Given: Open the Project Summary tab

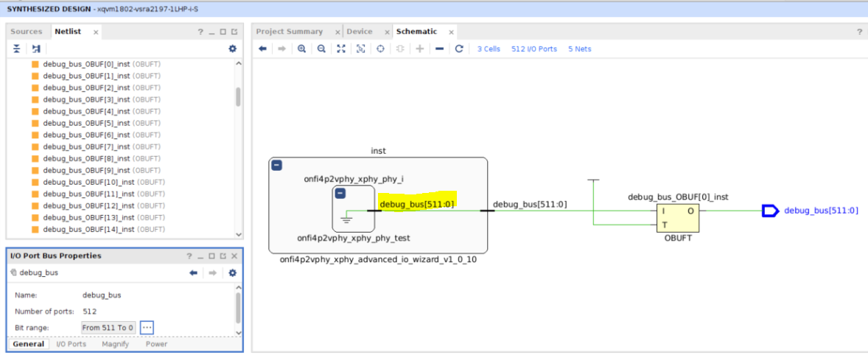Looking at the screenshot, I should click(x=290, y=32).
